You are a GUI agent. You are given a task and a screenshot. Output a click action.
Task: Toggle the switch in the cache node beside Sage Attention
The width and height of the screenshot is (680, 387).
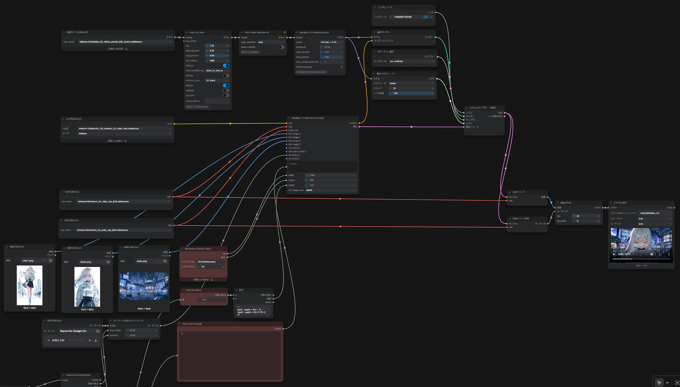tap(340, 67)
